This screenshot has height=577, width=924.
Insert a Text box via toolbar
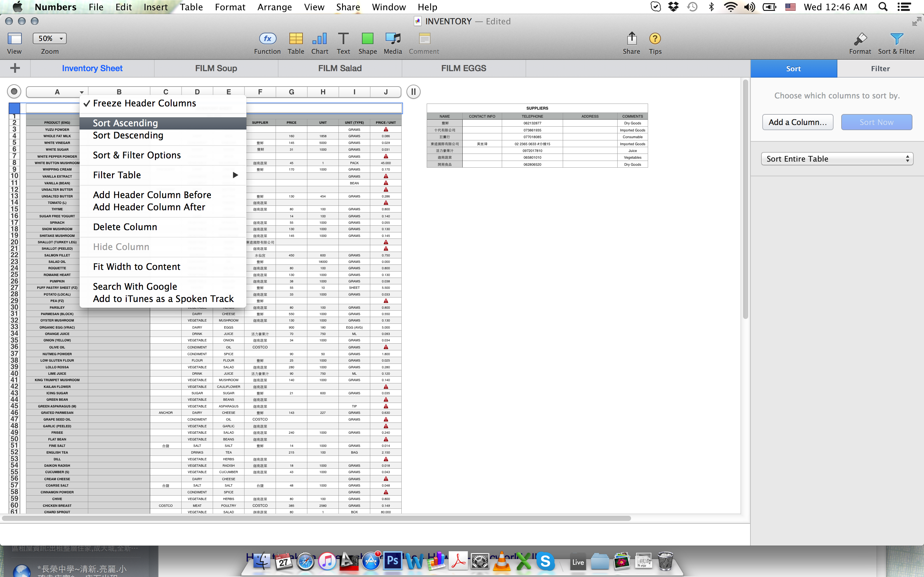point(343,39)
